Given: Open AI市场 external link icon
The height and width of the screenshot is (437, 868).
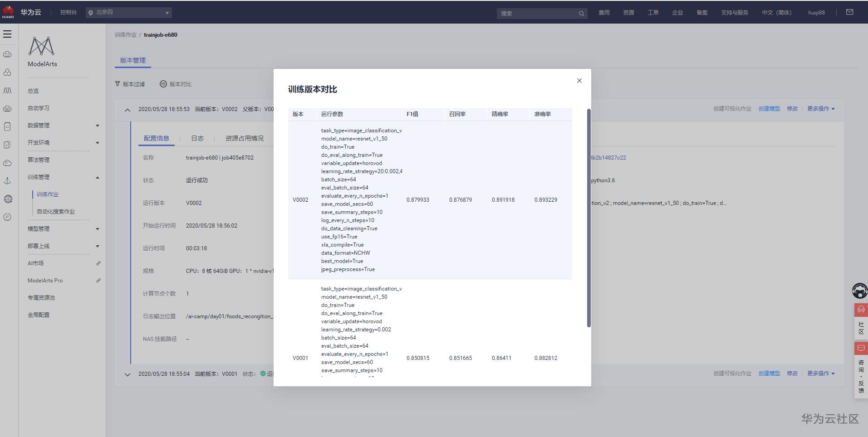Looking at the screenshot, I should click(x=98, y=263).
